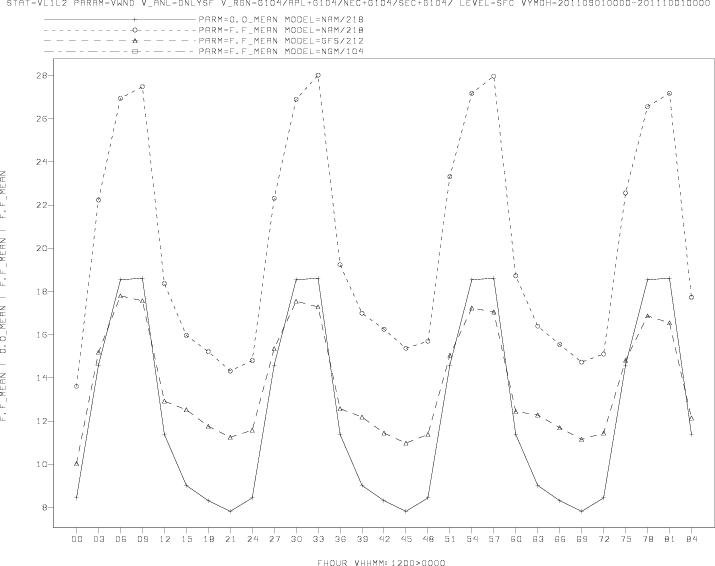Screen dimensions: 715x566
Task: Click y-axis tick value 10
Action: click(x=41, y=465)
